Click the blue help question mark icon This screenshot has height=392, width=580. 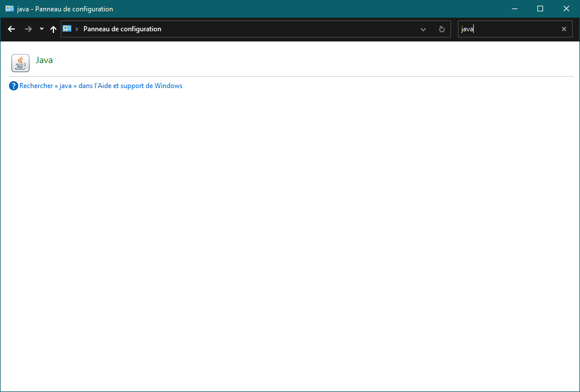tap(13, 86)
